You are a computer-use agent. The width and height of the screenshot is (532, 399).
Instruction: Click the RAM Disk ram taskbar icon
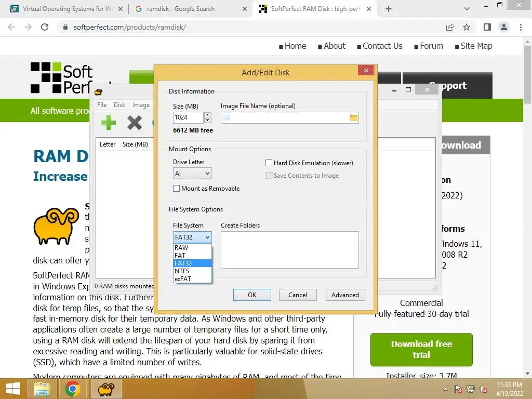click(106, 389)
